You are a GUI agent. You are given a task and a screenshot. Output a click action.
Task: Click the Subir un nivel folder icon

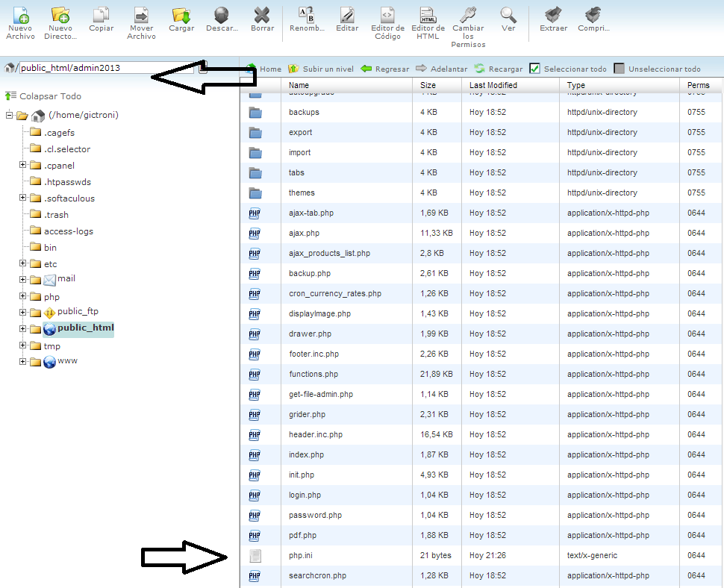[293, 69]
